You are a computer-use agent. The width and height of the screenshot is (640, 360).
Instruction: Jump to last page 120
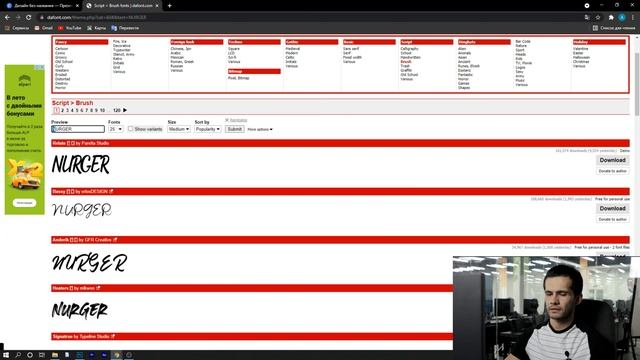(x=117, y=110)
